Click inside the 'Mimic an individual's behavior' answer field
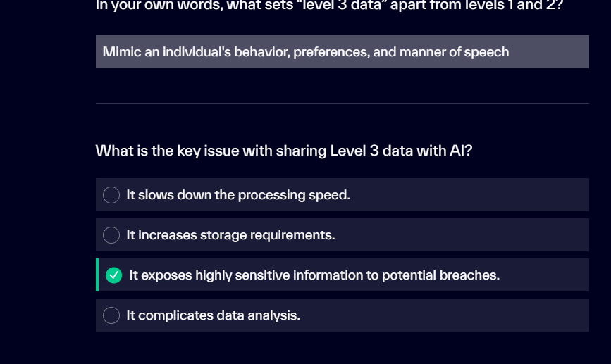611x364 pixels. (342, 52)
